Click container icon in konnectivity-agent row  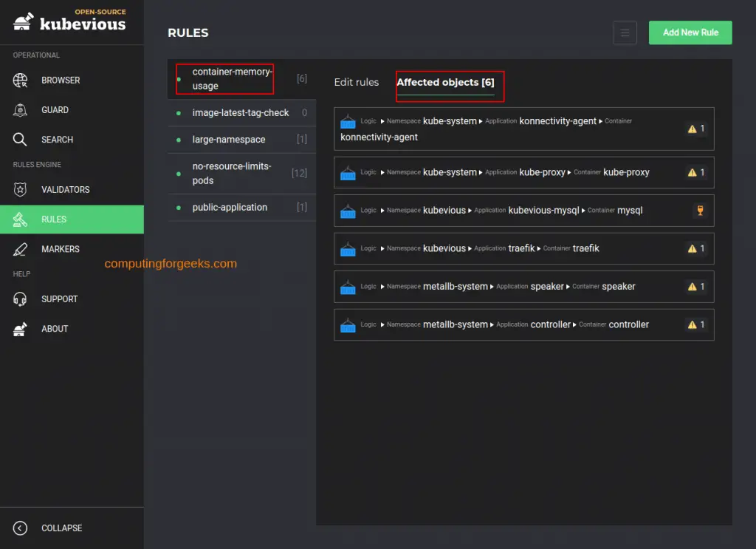[348, 121]
